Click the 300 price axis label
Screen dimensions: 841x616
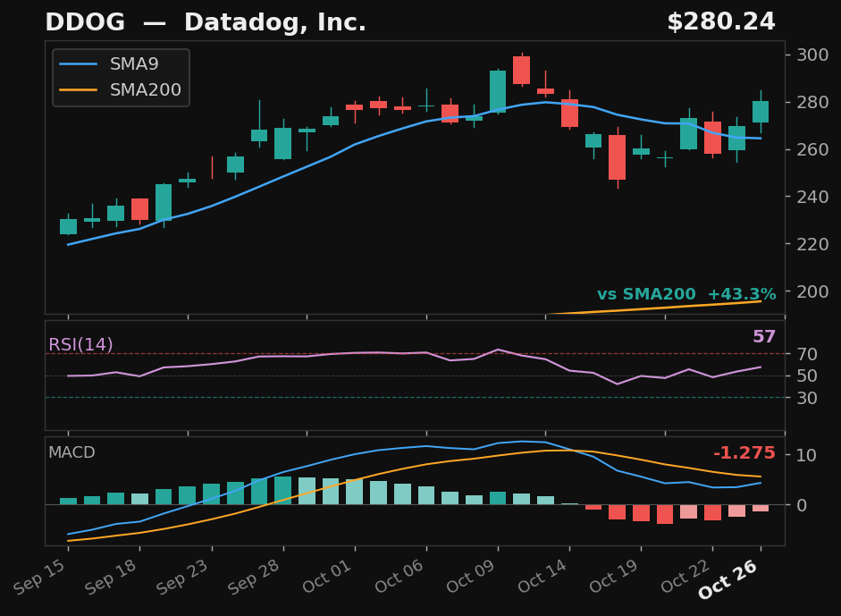point(812,55)
